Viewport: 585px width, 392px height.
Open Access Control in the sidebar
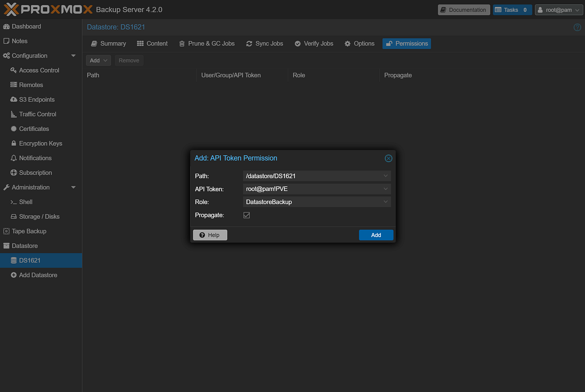pyautogui.click(x=41, y=70)
